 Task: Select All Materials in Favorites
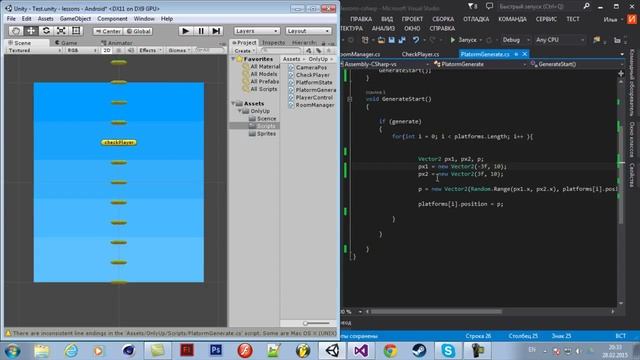pyautogui.click(x=261, y=67)
